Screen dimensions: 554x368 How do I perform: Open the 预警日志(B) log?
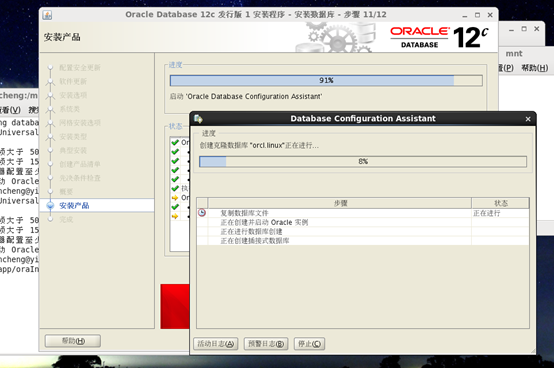pyautogui.click(x=266, y=344)
